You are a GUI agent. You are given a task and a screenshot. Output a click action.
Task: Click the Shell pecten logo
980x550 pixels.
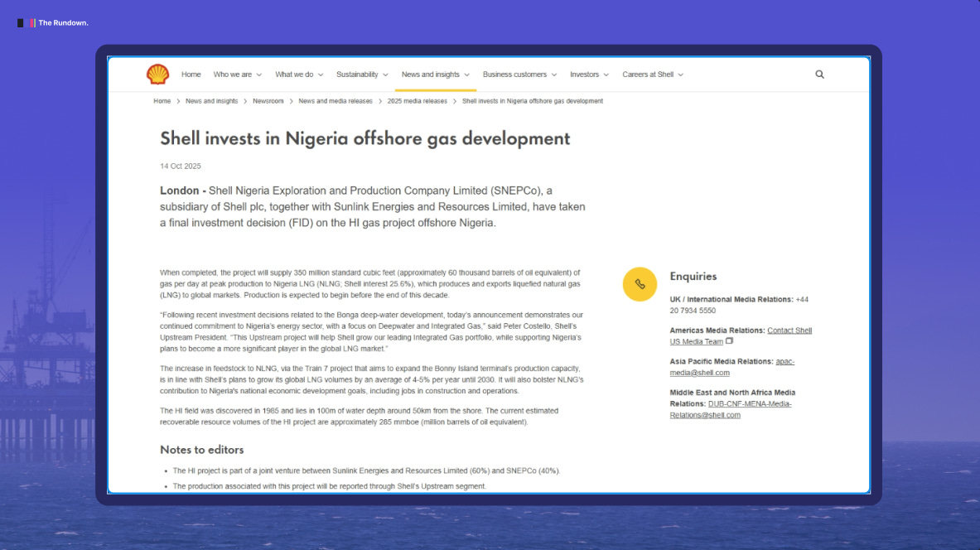click(157, 75)
